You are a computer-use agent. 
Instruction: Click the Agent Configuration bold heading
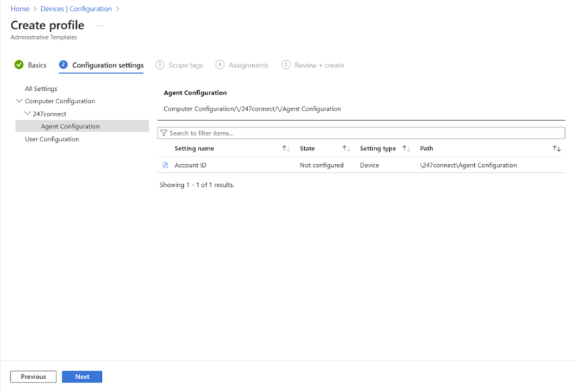(195, 92)
